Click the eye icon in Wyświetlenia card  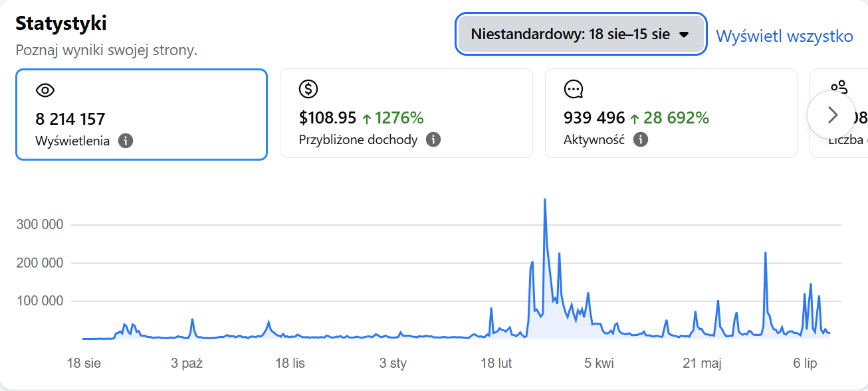tap(45, 91)
